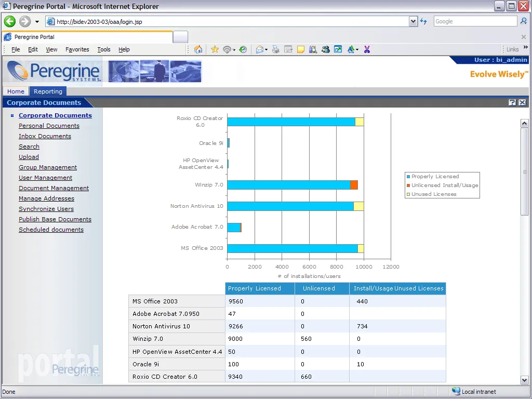Open the Mail button dropdown arrow

pyautogui.click(x=266, y=50)
